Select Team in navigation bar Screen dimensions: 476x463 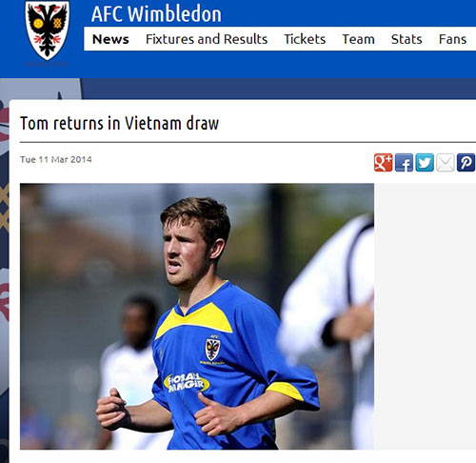pos(359,39)
